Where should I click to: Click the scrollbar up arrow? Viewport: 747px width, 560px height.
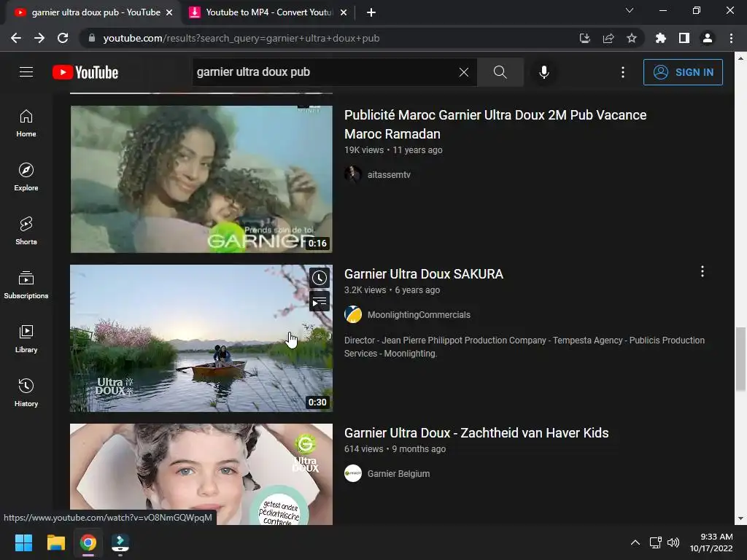[x=740, y=58]
